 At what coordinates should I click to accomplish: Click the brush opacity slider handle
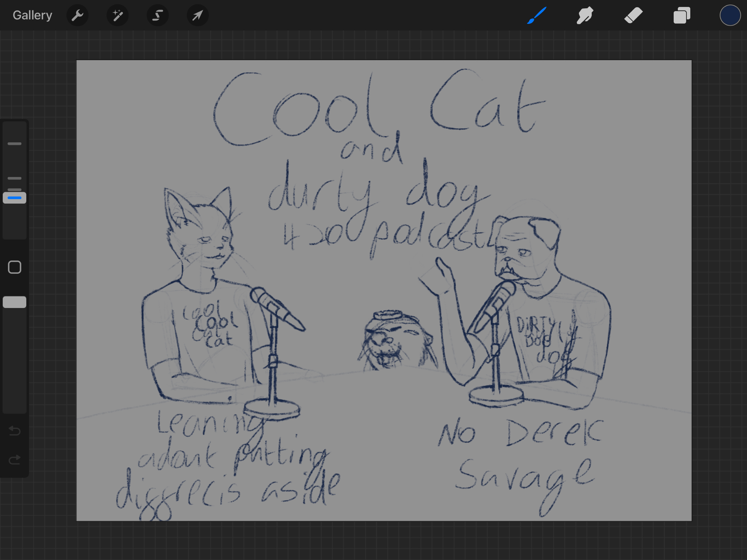point(15,302)
